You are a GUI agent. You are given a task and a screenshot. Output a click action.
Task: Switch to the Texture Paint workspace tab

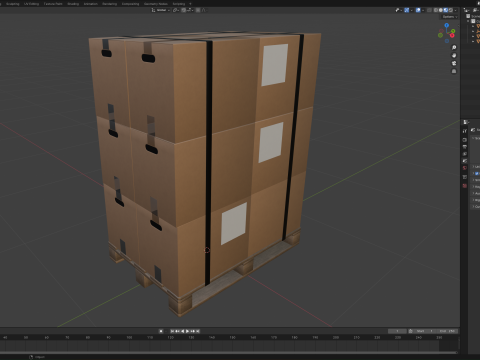click(x=53, y=4)
